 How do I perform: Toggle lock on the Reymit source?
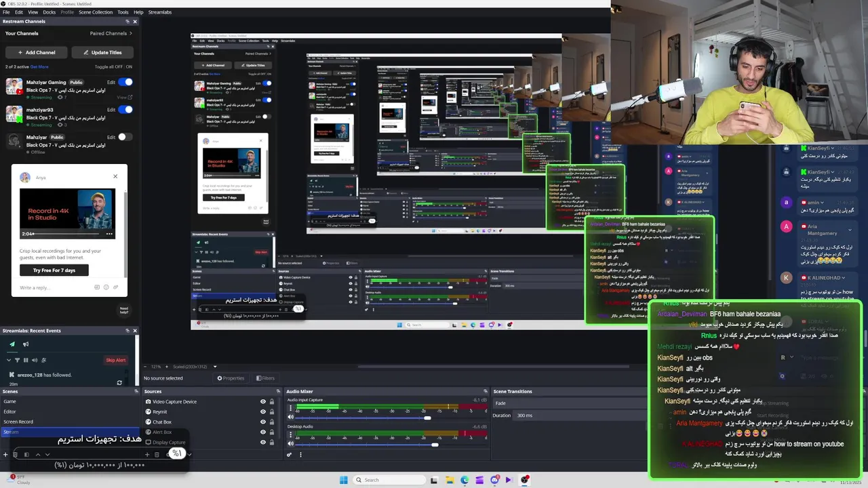[272, 411]
